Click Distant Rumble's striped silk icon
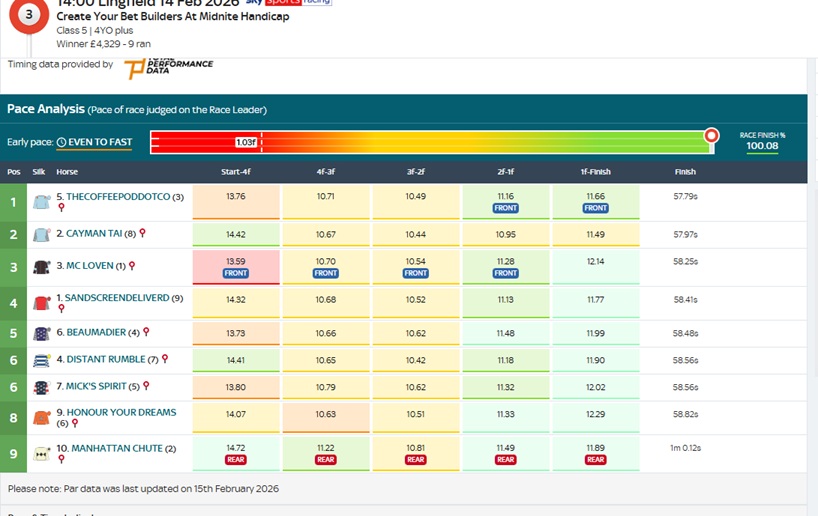This screenshot has width=818, height=516. [41, 360]
